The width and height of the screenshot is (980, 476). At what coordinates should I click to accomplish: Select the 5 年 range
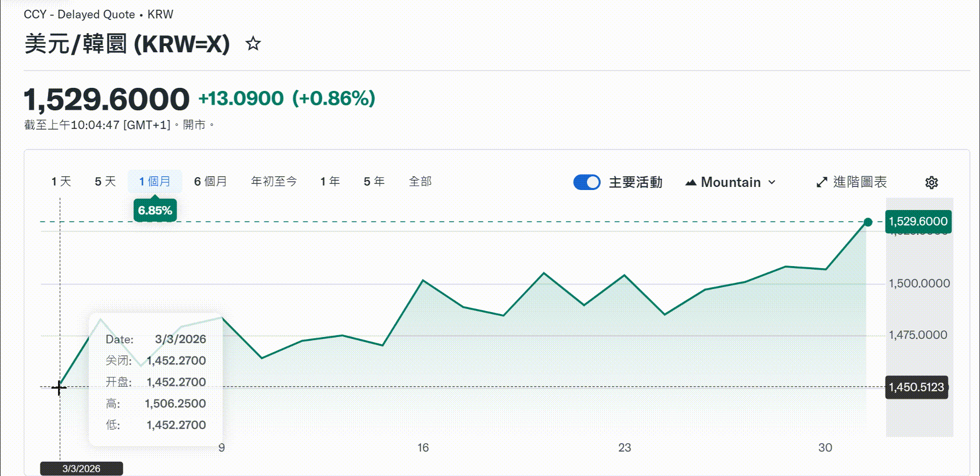374,181
